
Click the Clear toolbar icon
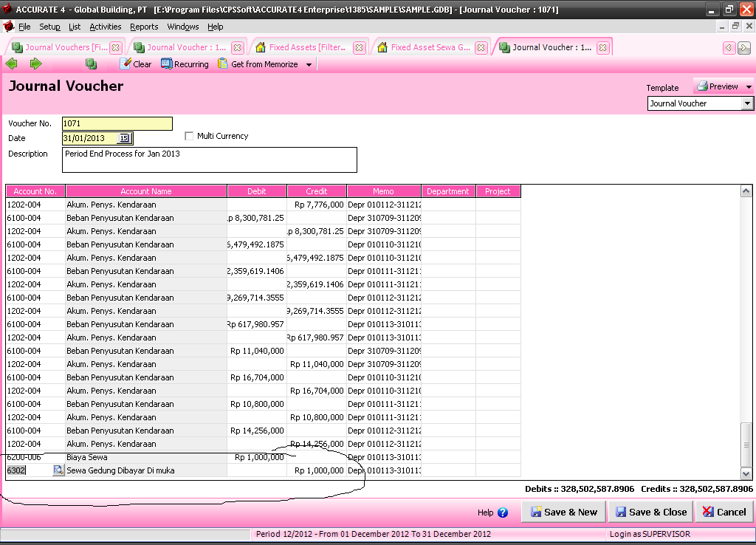tap(126, 64)
